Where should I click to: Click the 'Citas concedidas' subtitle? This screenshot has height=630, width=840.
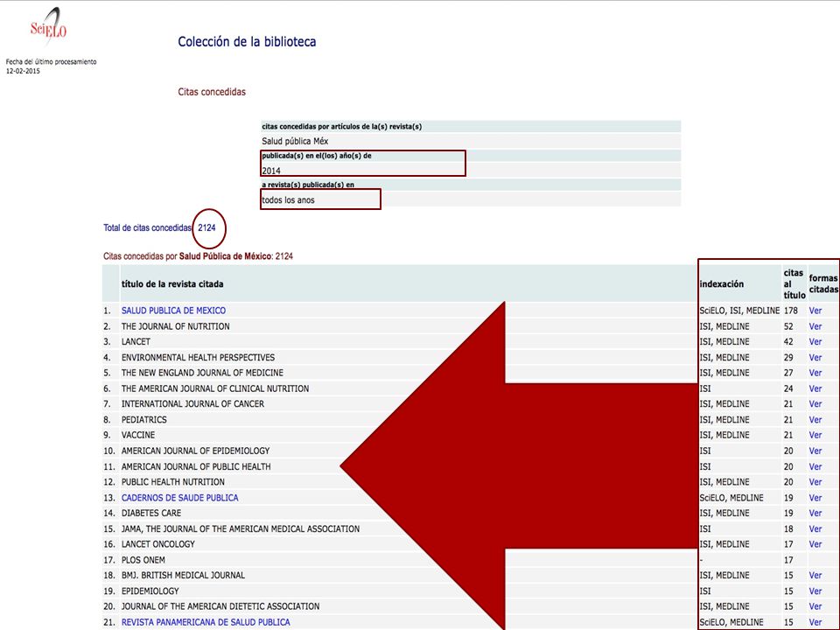click(212, 92)
